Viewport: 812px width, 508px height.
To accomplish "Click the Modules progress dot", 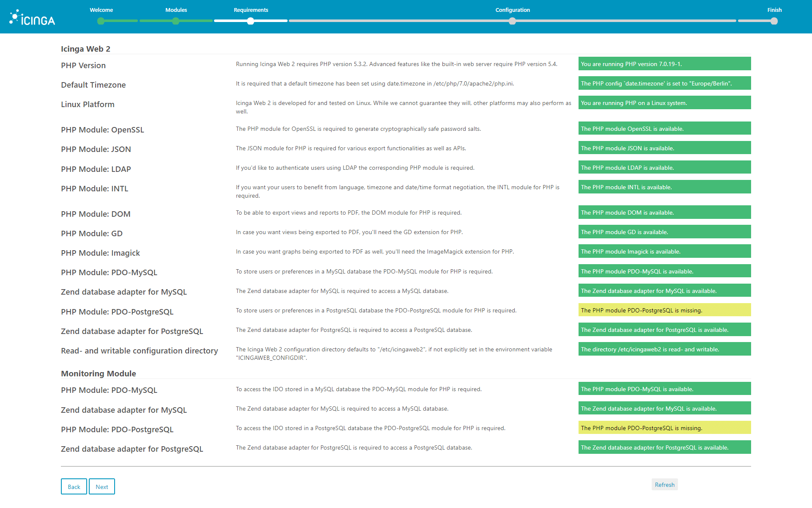I will click(176, 21).
